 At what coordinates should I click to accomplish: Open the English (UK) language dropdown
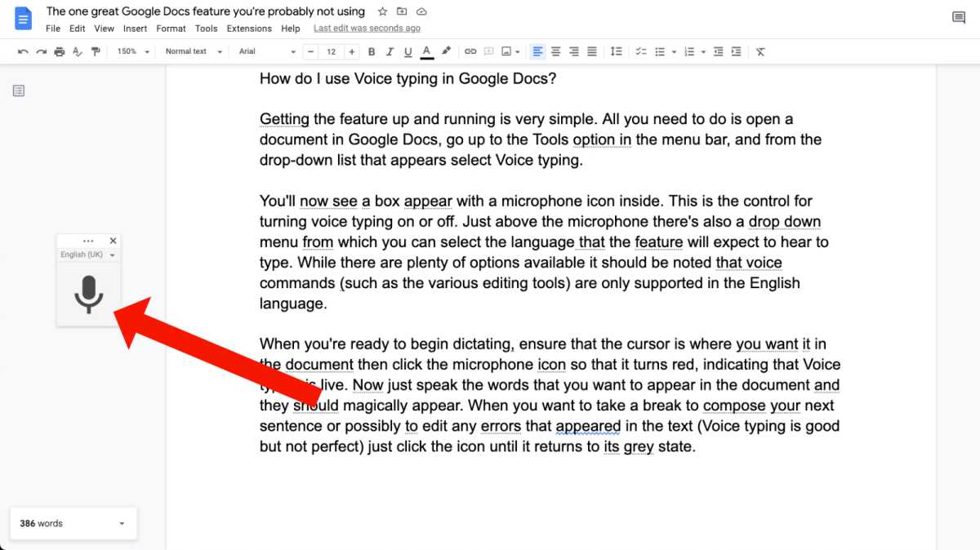pos(88,255)
